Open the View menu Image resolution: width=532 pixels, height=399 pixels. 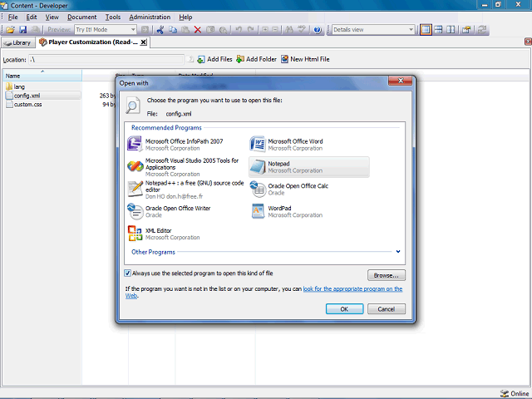coord(52,17)
